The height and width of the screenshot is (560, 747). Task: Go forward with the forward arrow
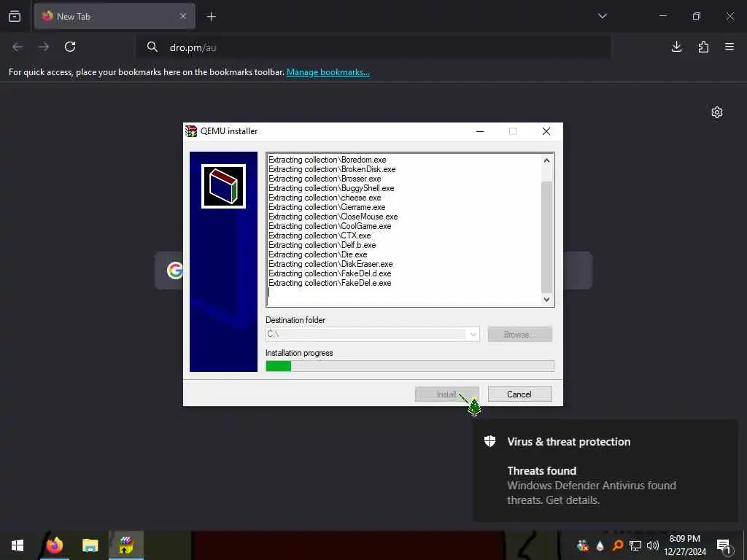(44, 47)
